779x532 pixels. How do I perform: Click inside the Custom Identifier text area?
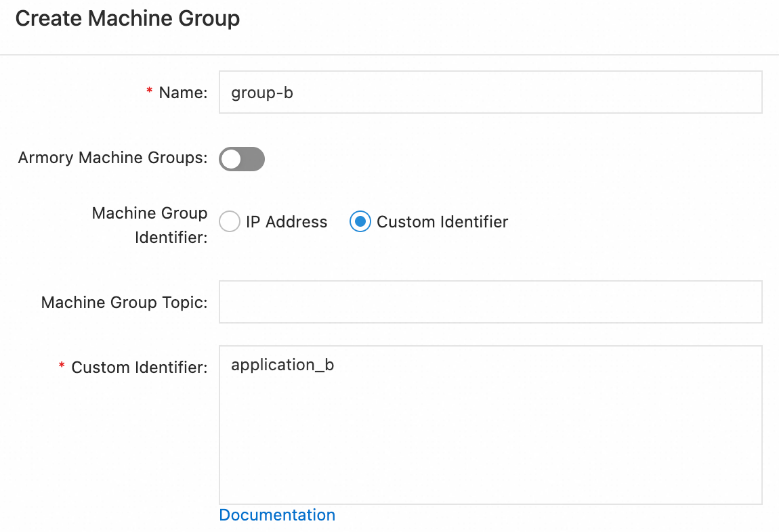[x=490, y=433]
